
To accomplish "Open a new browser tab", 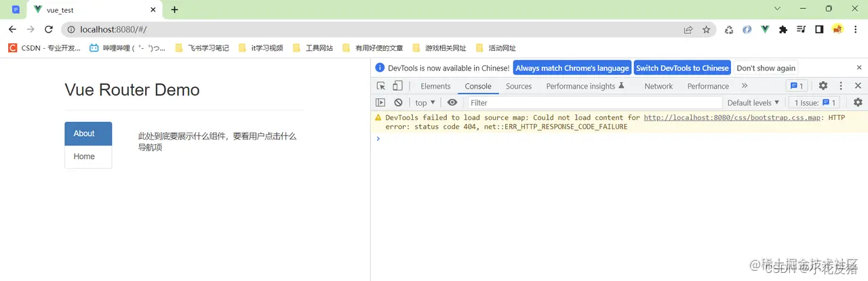I will pyautogui.click(x=174, y=9).
